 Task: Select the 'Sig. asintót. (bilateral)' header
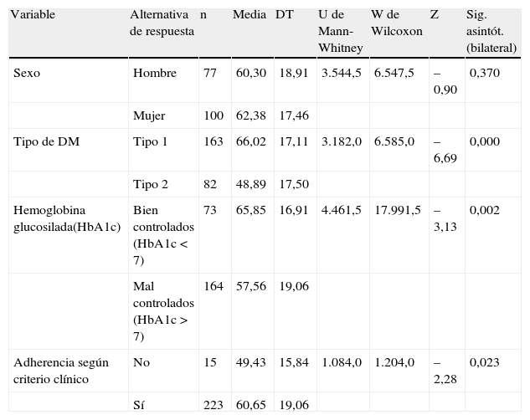[x=491, y=32]
